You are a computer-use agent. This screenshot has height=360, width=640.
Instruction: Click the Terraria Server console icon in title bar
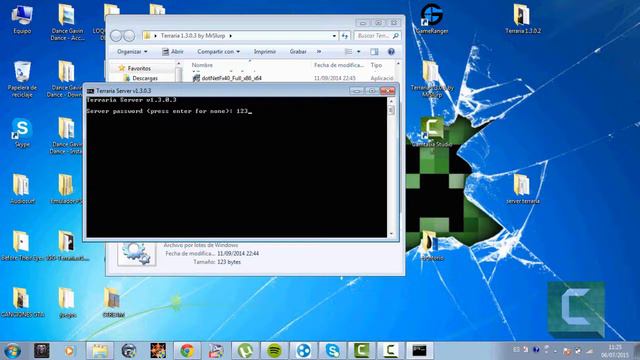tap(90, 91)
